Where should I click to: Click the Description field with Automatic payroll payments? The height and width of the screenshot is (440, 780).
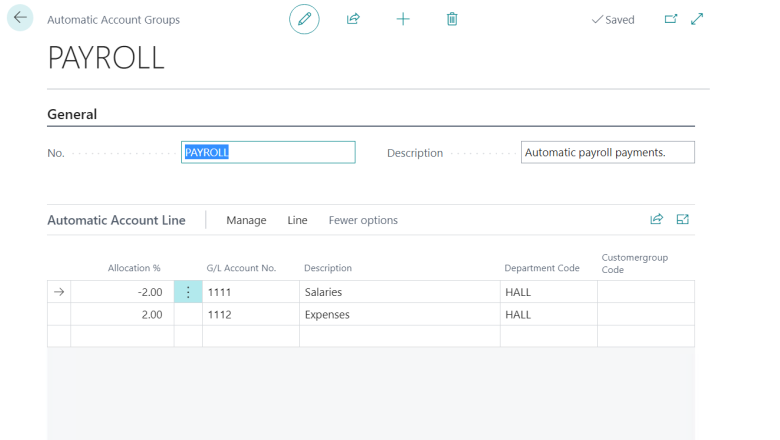(607, 152)
